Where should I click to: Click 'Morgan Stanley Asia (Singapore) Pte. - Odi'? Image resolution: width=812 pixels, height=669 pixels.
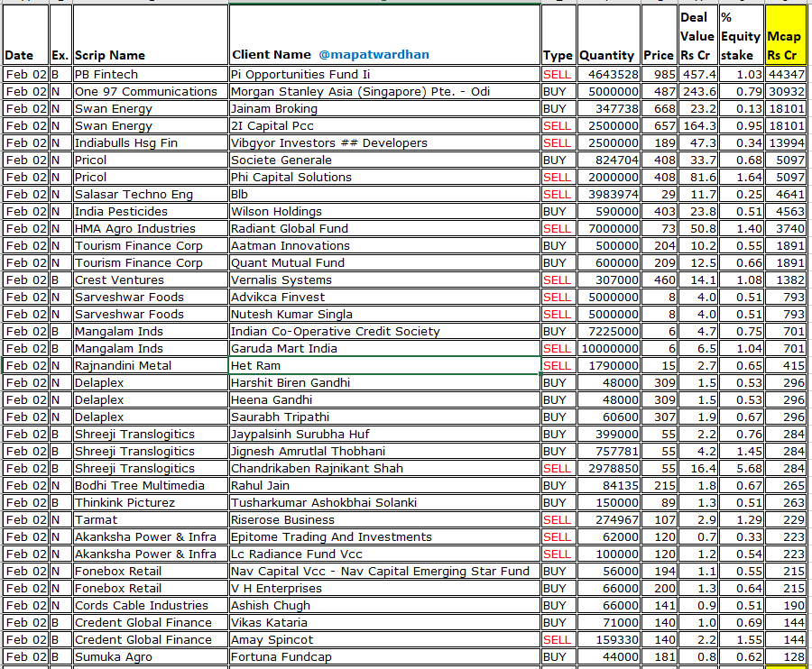[x=384, y=92]
